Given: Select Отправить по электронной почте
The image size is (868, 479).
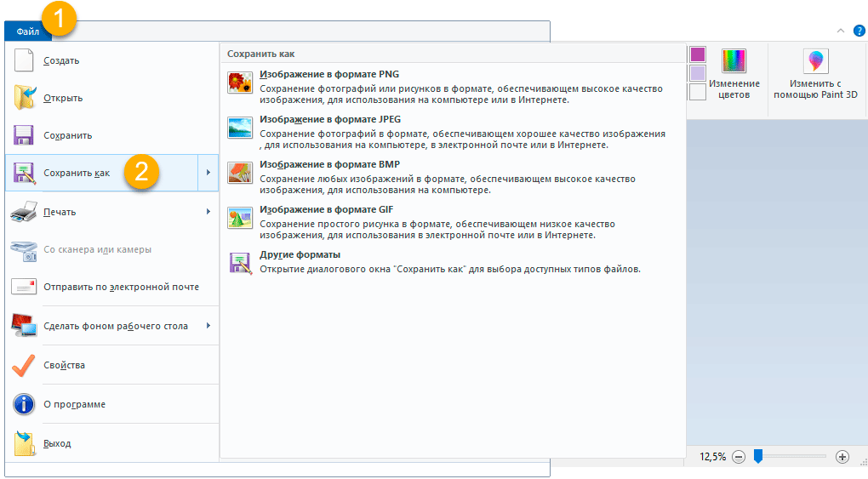Looking at the screenshot, I should click(x=111, y=286).
